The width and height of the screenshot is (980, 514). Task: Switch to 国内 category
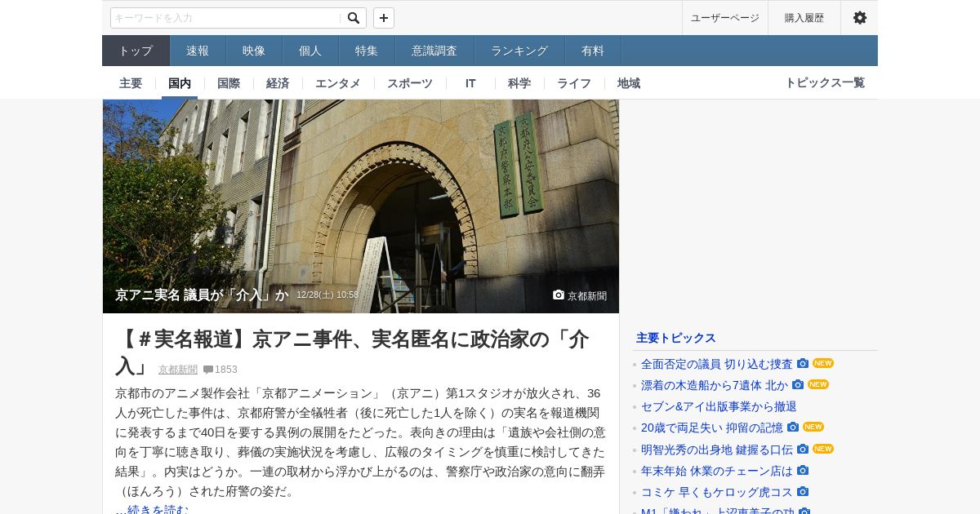[180, 83]
